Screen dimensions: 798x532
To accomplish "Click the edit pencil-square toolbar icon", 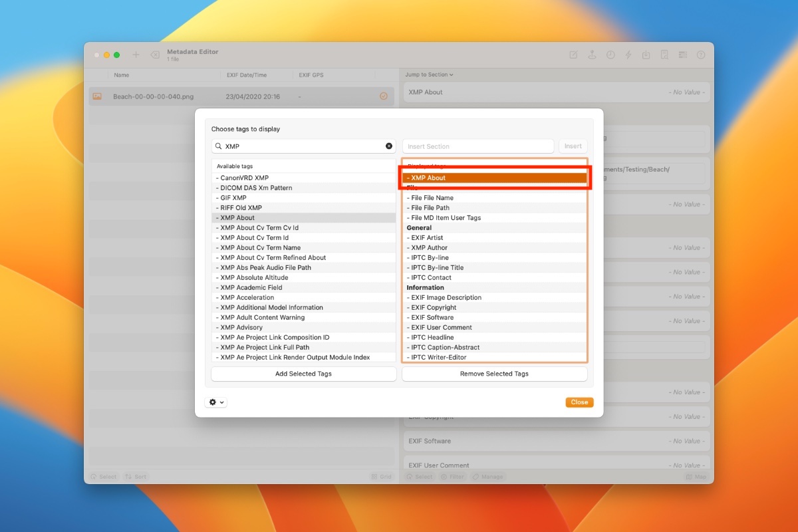I will (573, 55).
